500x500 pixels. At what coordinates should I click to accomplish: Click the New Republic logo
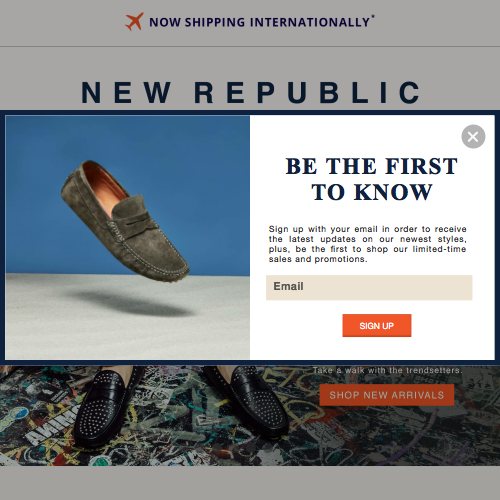click(251, 92)
